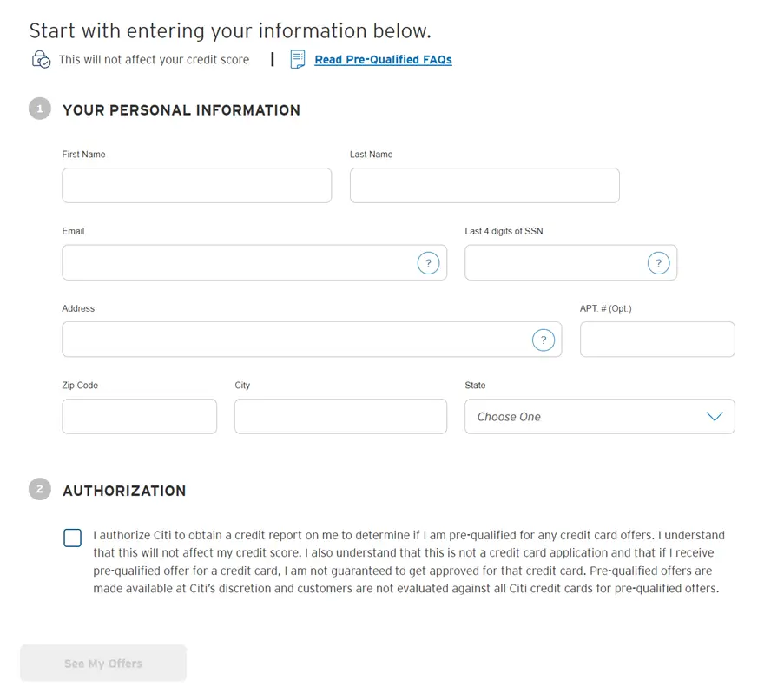Click the SSN help question mark icon
The height and width of the screenshot is (700, 784).
[x=658, y=263]
